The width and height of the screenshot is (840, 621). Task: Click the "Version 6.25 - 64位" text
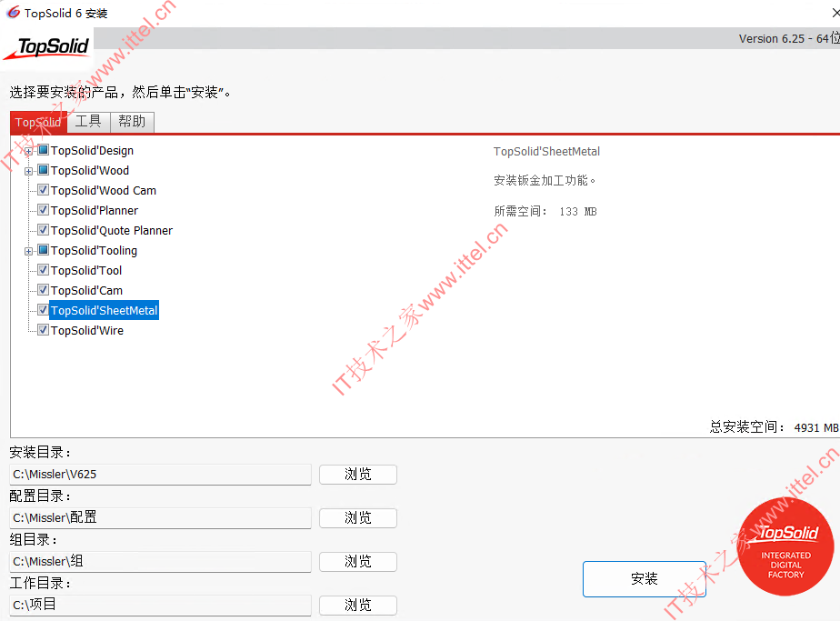point(789,38)
